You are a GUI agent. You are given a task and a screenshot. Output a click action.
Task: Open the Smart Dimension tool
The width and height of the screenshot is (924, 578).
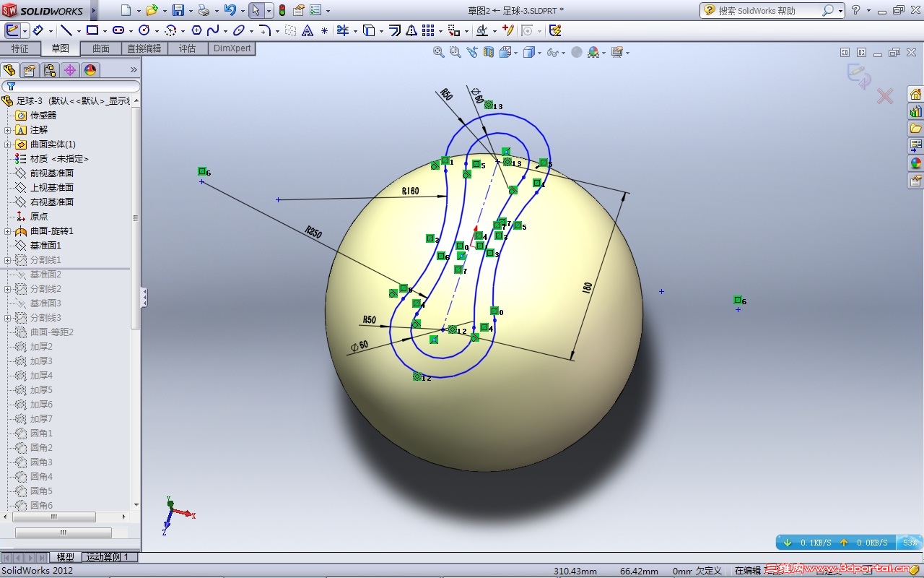38,30
